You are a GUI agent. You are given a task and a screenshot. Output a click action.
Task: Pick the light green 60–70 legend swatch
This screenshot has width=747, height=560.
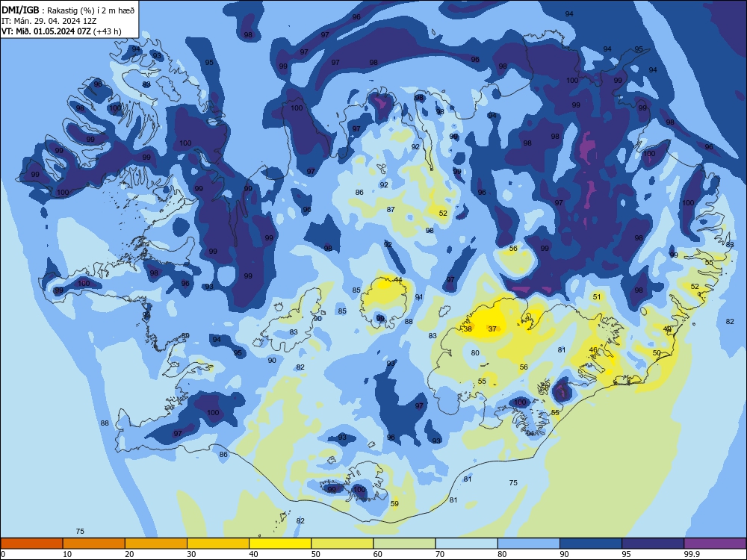point(404,544)
